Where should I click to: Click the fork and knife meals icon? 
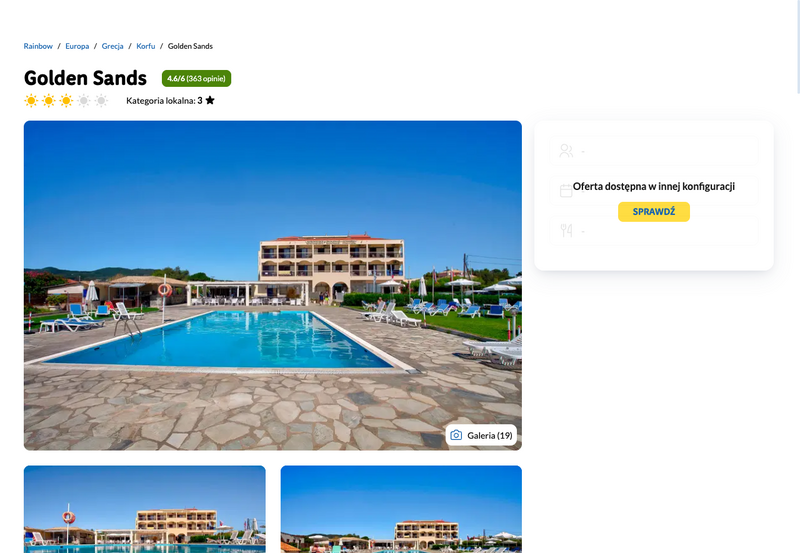click(566, 231)
